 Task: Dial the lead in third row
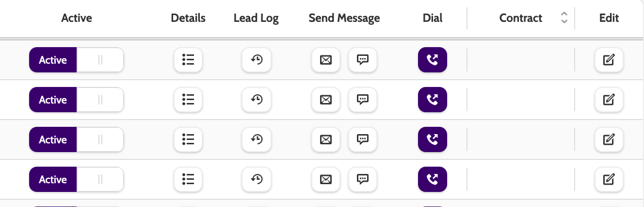point(432,140)
